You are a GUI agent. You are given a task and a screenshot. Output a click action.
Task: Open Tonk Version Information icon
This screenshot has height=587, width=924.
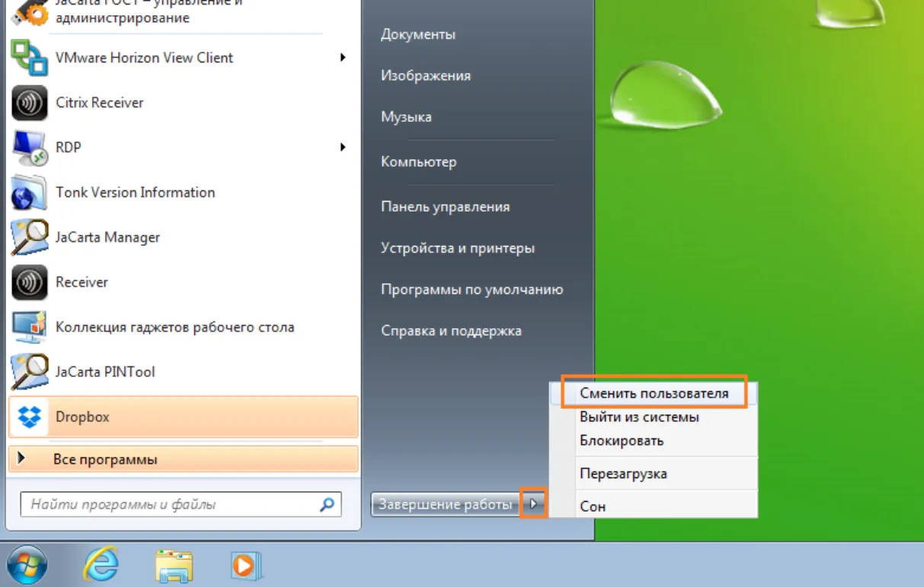point(30,193)
